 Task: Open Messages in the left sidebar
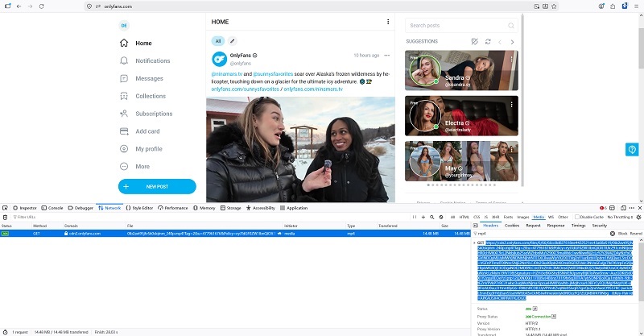[x=142, y=78]
